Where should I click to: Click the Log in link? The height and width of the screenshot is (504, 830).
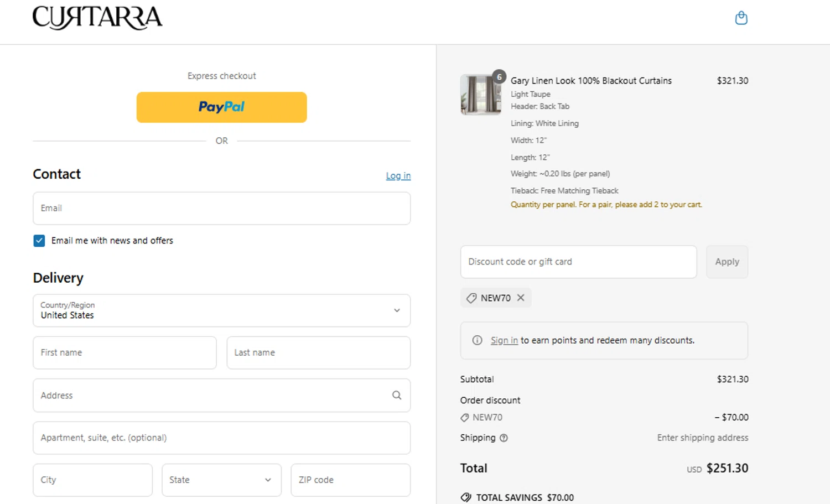click(x=398, y=175)
